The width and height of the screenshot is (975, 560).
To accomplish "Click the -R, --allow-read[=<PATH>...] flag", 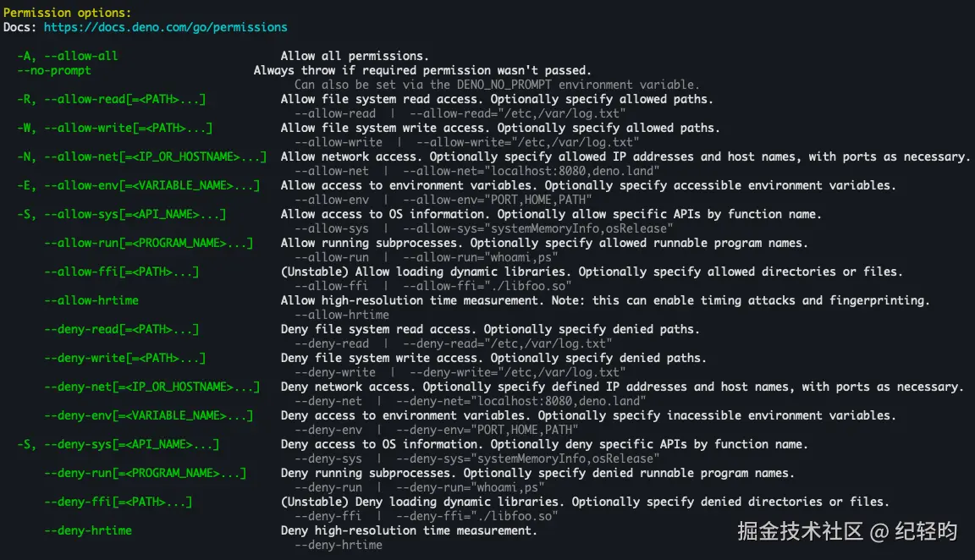I will [111, 99].
